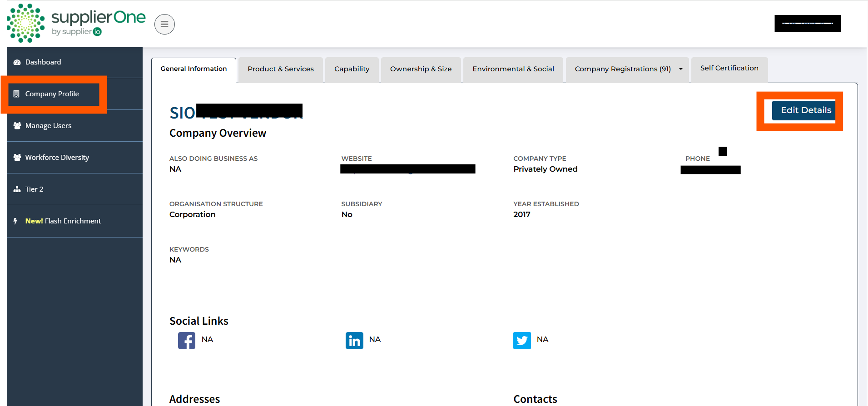Click the supplierOne logo
868x406 pixels.
76,24
